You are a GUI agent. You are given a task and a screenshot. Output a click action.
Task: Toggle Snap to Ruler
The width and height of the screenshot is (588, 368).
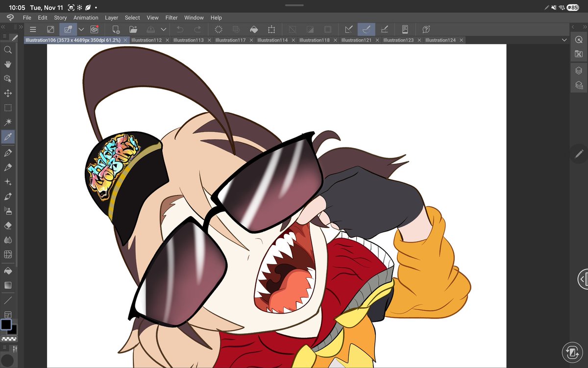click(349, 29)
